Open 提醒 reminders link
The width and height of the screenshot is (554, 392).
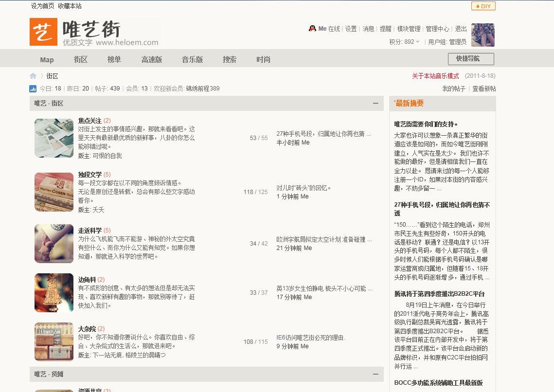(x=386, y=29)
